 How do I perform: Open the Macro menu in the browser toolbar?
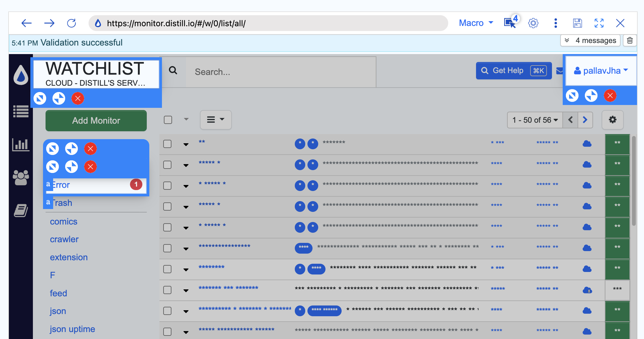point(475,23)
